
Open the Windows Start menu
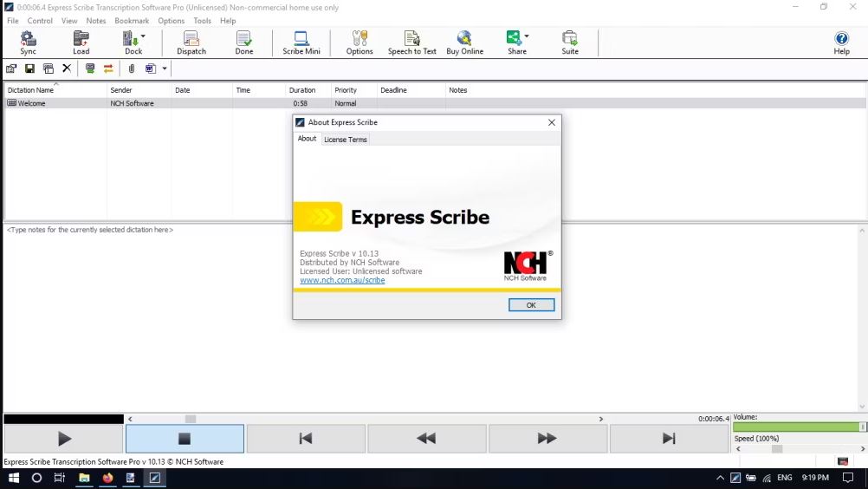point(14,478)
